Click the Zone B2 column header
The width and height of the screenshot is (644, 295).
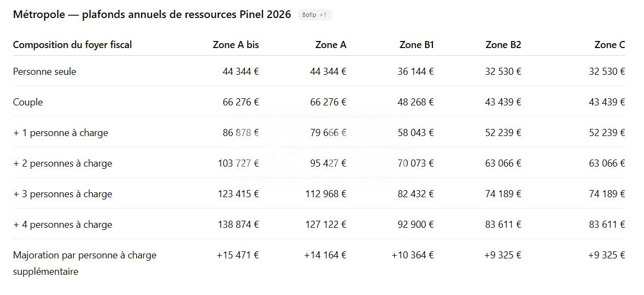(x=503, y=45)
